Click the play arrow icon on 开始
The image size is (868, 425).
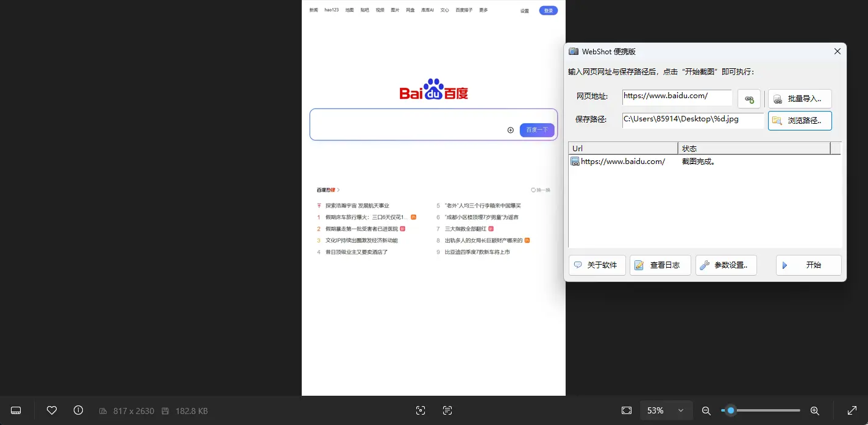pyautogui.click(x=785, y=265)
